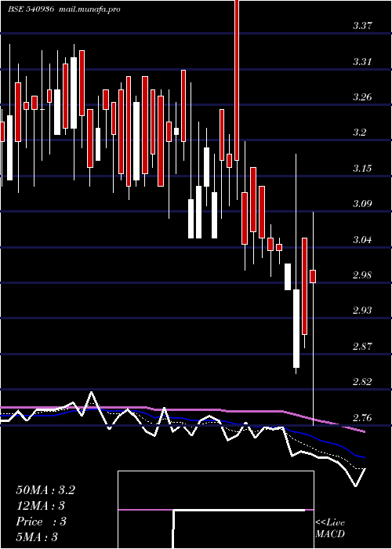Click the 50MA : 3.2 readout

pyautogui.click(x=45, y=490)
